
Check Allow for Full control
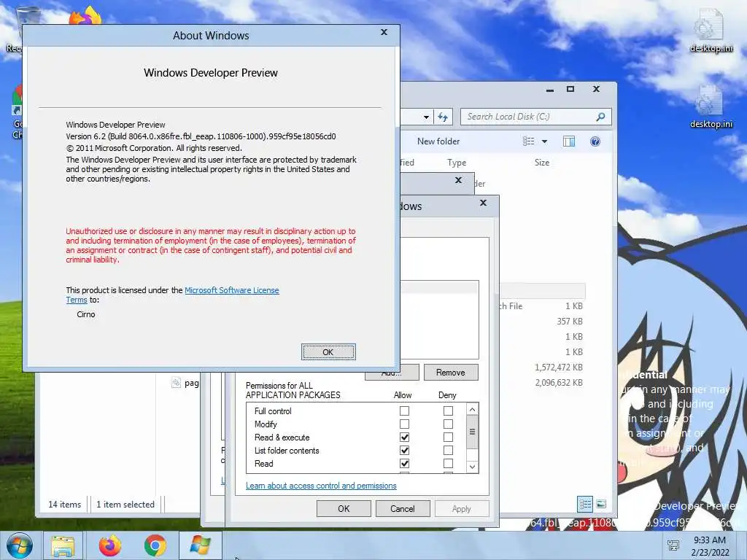coord(404,411)
